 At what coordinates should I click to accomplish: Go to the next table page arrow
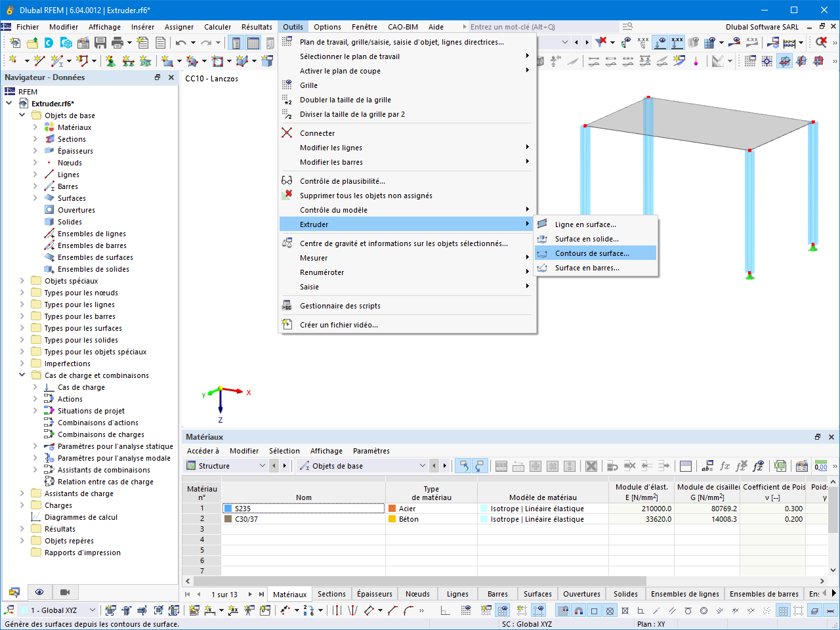[250, 594]
